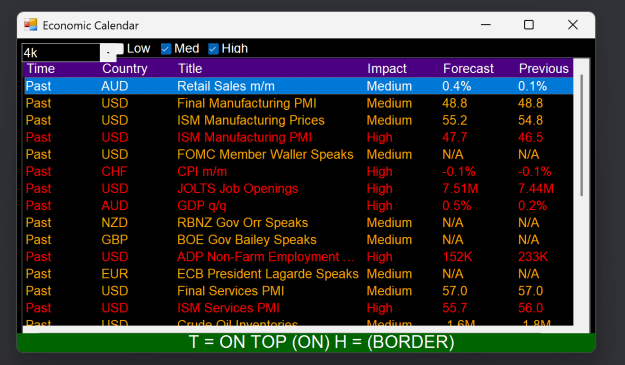The height and width of the screenshot is (365, 625).
Task: Select the ADP Non-Farm Employment row
Action: point(299,257)
